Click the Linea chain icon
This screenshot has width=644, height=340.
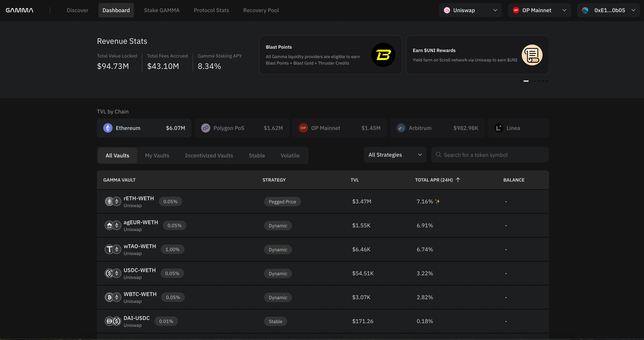(498, 128)
